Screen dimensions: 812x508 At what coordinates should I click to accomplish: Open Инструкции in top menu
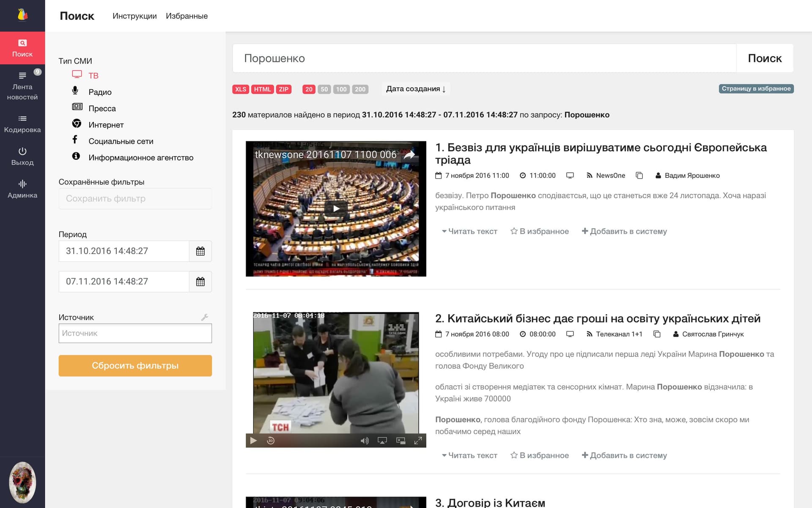tap(134, 16)
